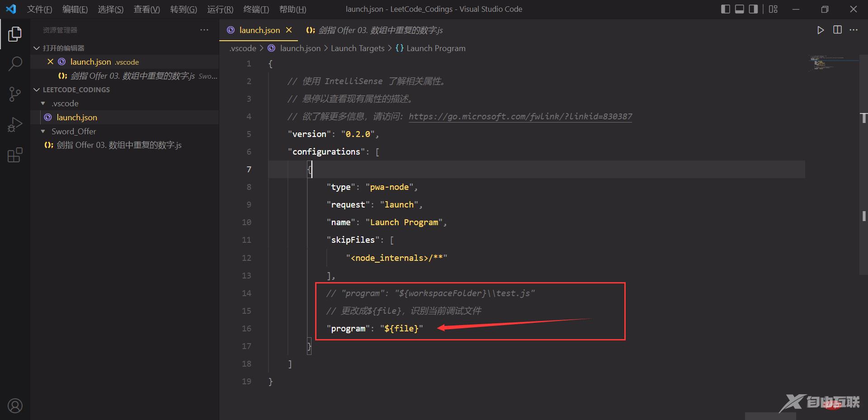Split the editor to the right

point(837,30)
